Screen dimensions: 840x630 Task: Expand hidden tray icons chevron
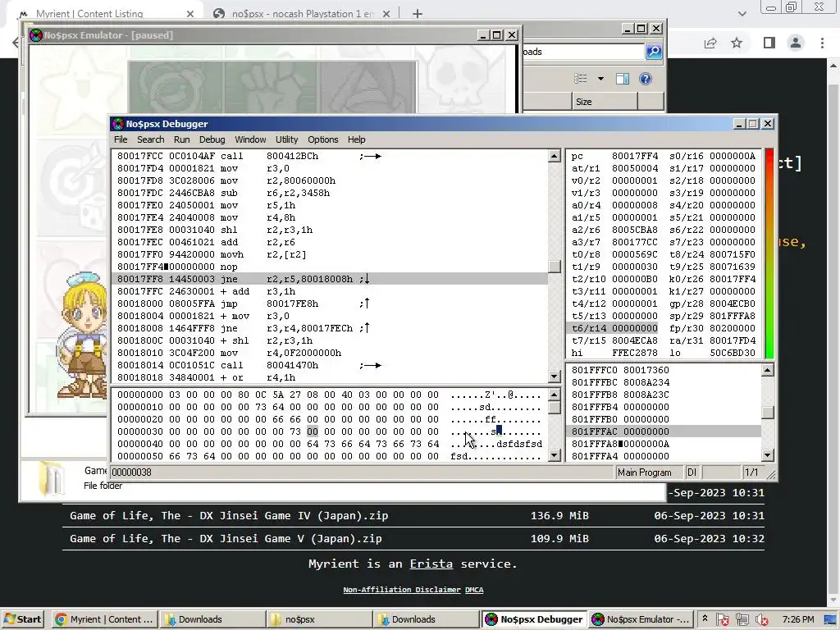click(x=705, y=619)
